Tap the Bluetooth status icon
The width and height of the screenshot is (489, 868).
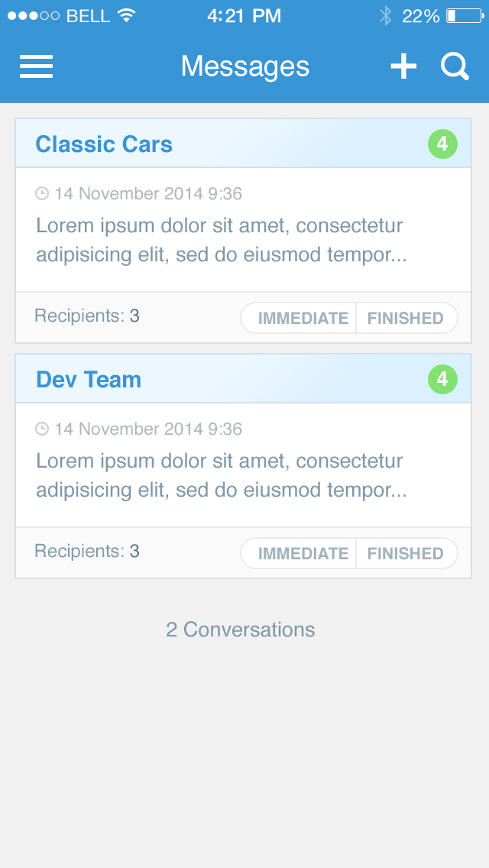(386, 16)
